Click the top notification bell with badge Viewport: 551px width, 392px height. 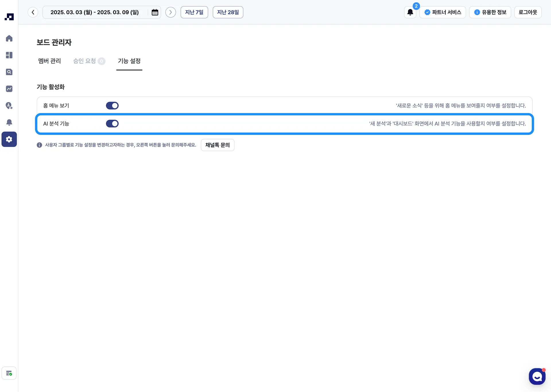(x=410, y=12)
